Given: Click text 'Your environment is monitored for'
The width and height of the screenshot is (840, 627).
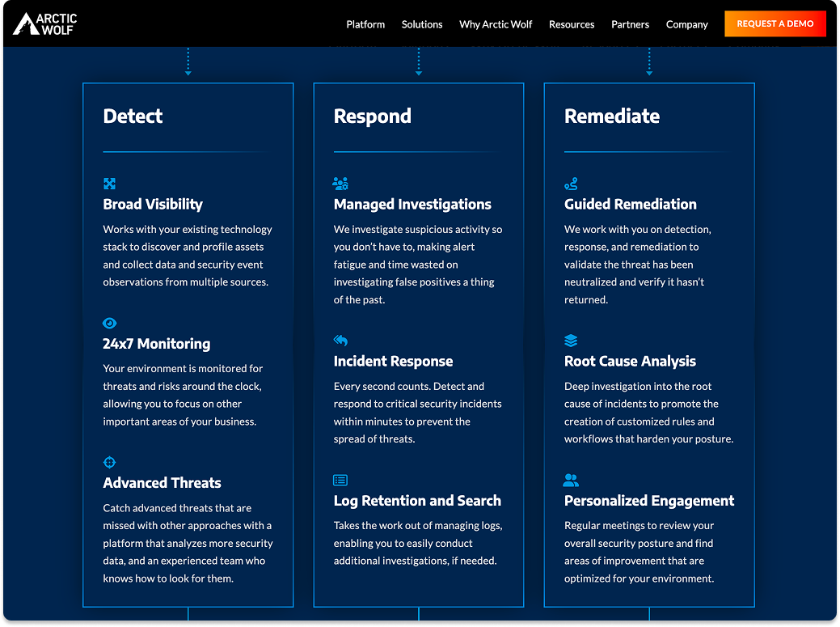Looking at the screenshot, I should click(x=183, y=369).
